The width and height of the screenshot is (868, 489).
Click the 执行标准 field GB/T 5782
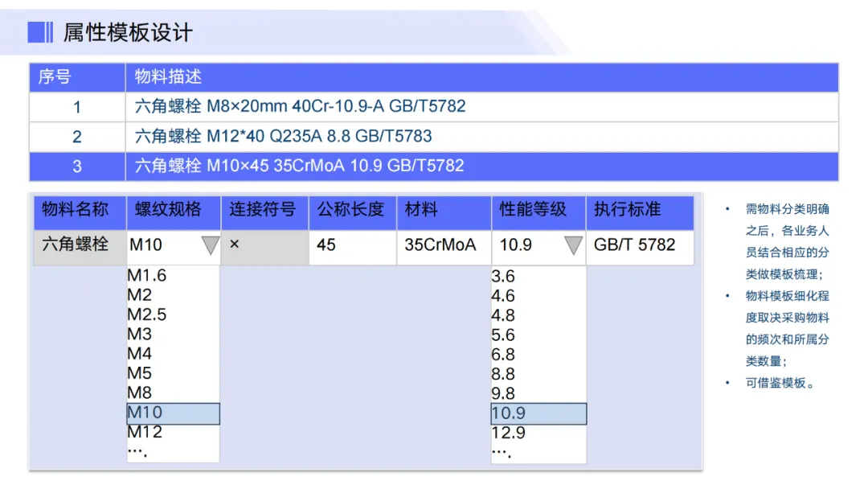pyautogui.click(x=638, y=245)
